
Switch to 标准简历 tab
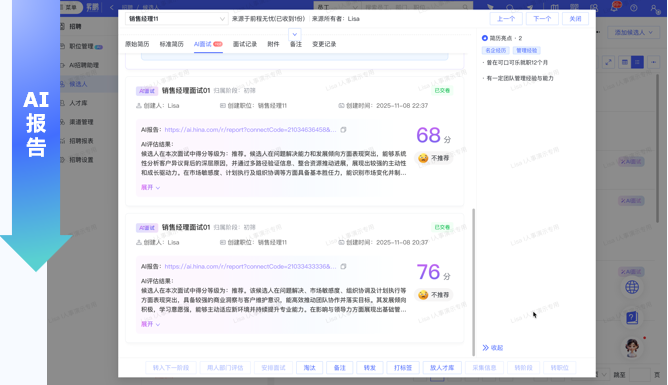point(172,44)
